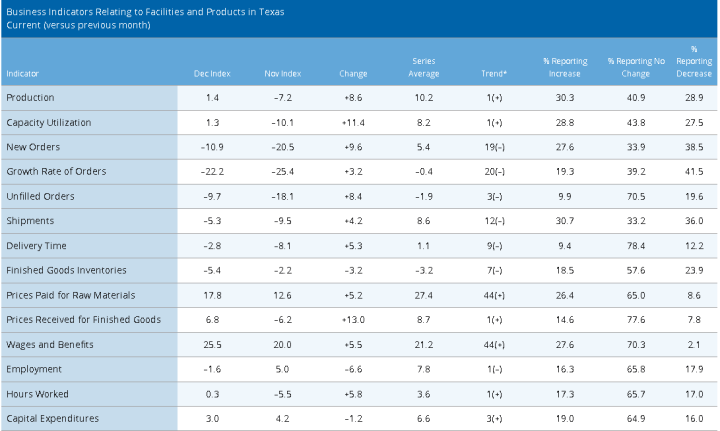This screenshot has height=431, width=720.
Task: Click the Indicator column header
Action: (x=22, y=73)
